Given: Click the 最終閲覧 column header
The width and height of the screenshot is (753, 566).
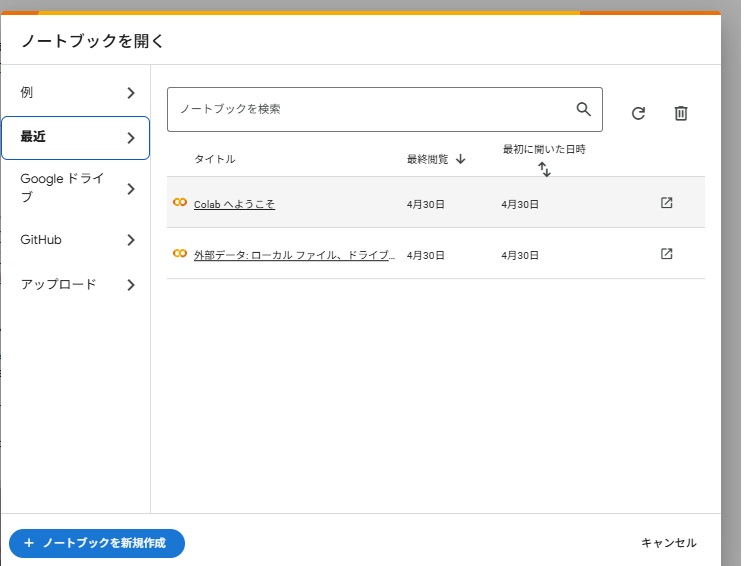Looking at the screenshot, I should 427,159.
